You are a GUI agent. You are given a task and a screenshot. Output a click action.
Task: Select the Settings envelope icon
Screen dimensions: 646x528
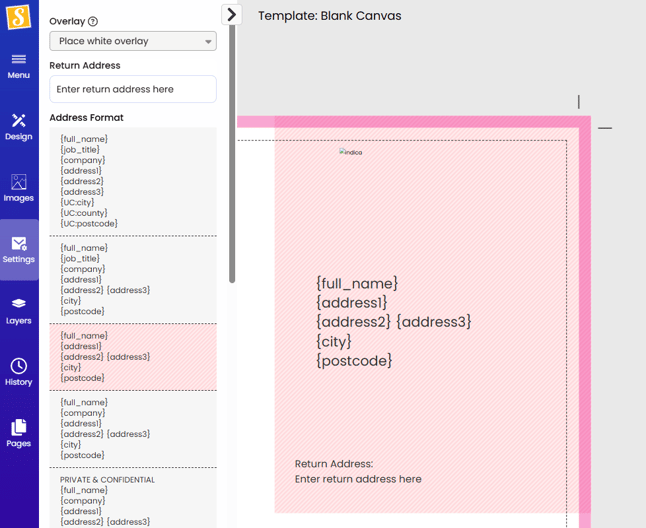pyautogui.click(x=19, y=249)
